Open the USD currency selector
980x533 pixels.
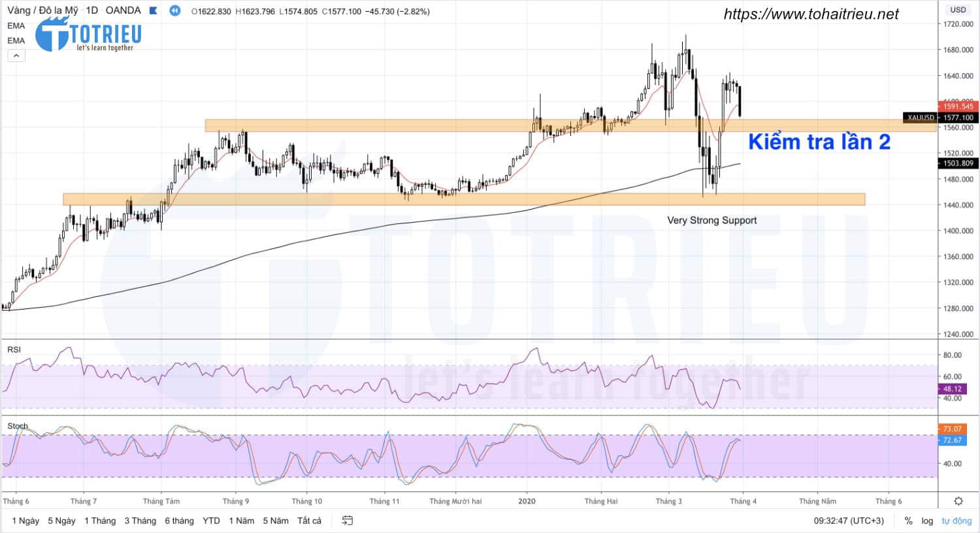[958, 10]
